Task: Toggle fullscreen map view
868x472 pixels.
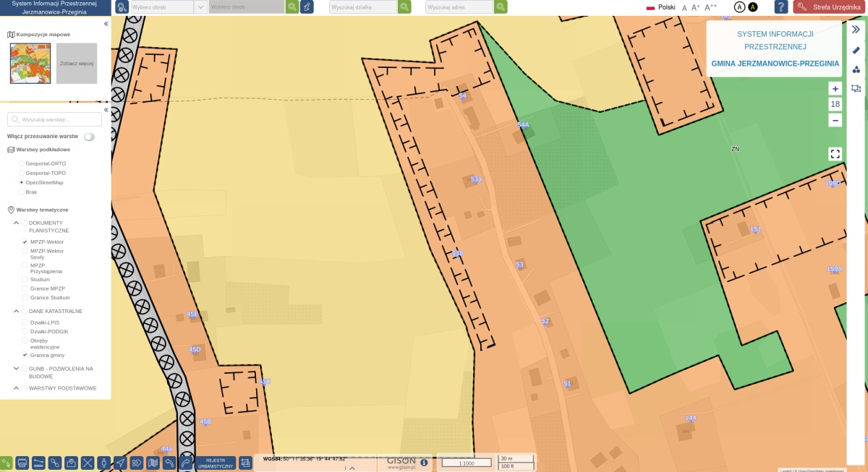Action: [835, 153]
